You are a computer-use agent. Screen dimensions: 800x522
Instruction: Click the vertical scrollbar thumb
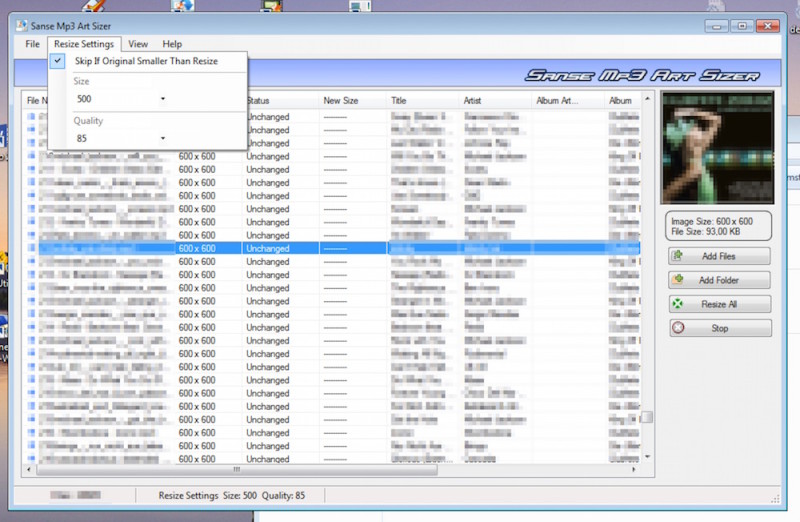click(647, 417)
